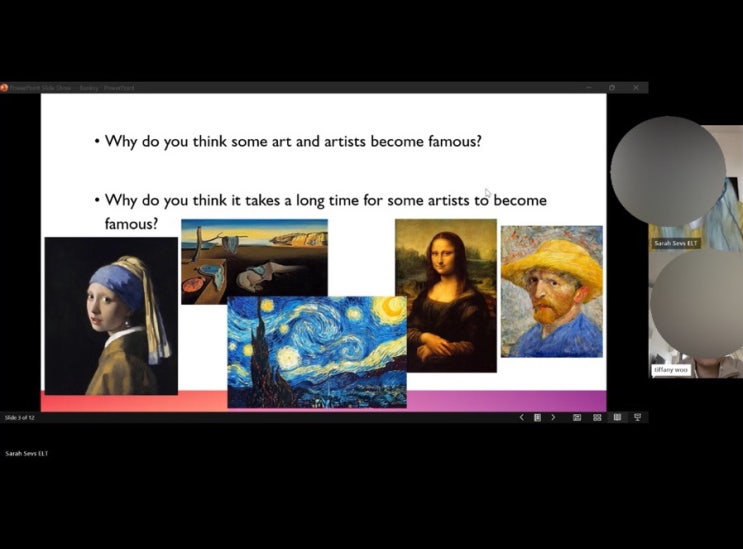The height and width of the screenshot is (549, 743).
Task: Click the Mona Lisa painting image
Action: (446, 296)
